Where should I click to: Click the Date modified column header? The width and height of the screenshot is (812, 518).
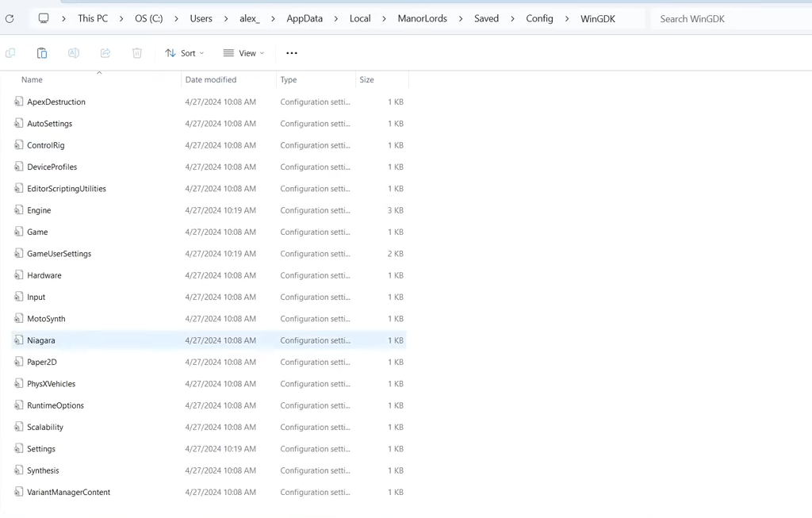pos(213,79)
